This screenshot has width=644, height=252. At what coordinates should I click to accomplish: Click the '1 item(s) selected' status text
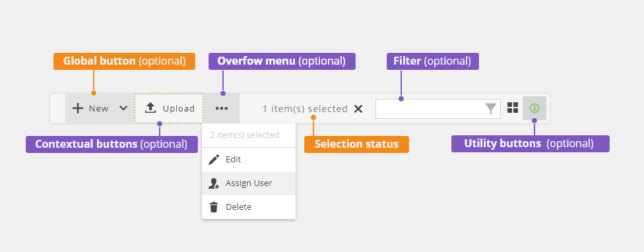[305, 109]
